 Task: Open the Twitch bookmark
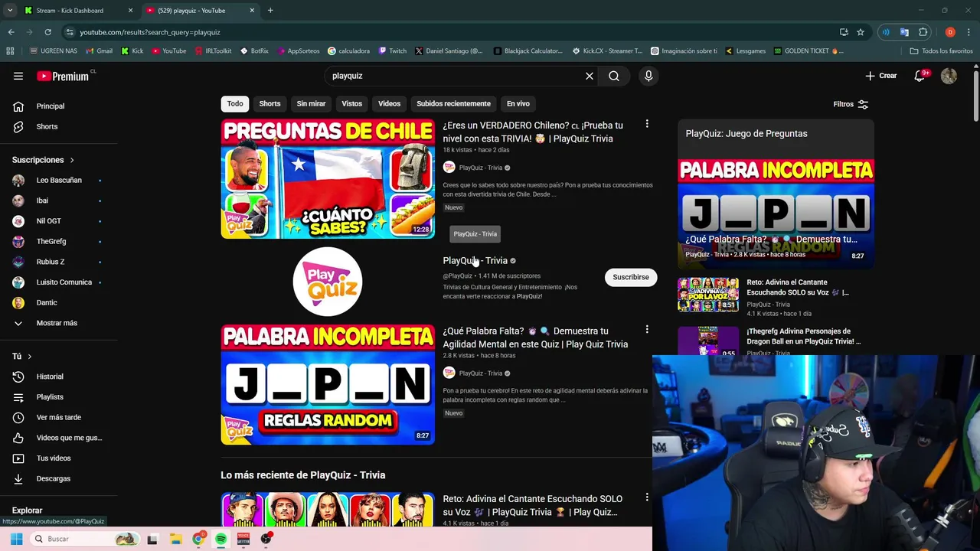click(x=393, y=51)
